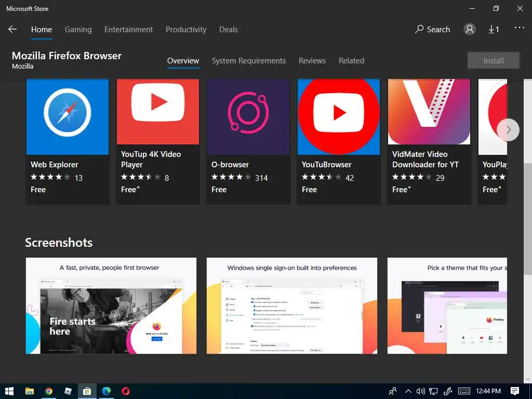Viewport: 532px width, 399px height.
Task: Open Windows Ink Workspace pen icon
Action: click(x=448, y=391)
